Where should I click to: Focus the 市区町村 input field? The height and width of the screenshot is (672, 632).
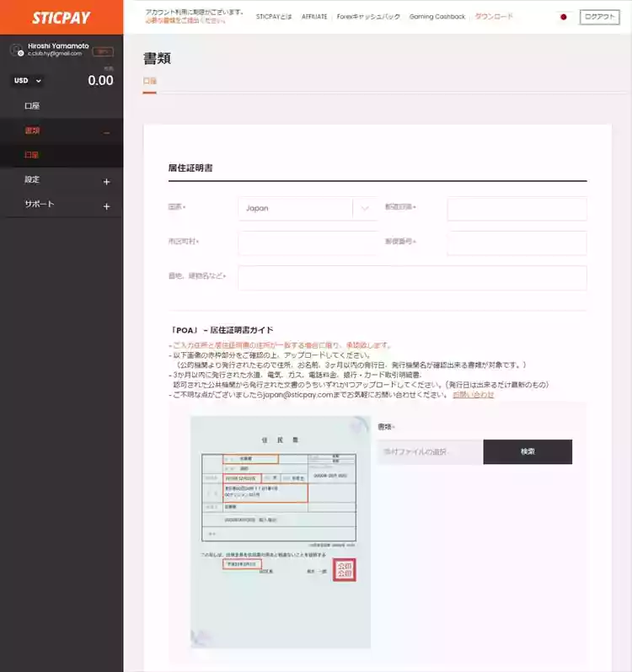click(x=308, y=243)
